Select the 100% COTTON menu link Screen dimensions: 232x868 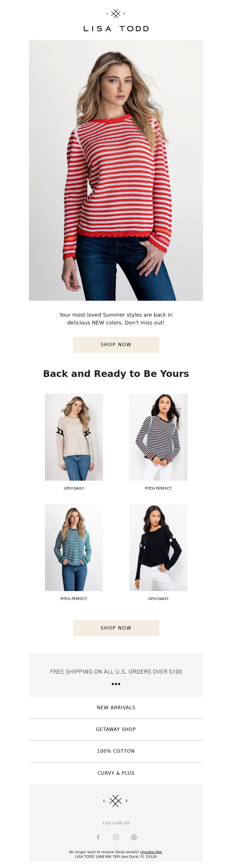point(116,751)
